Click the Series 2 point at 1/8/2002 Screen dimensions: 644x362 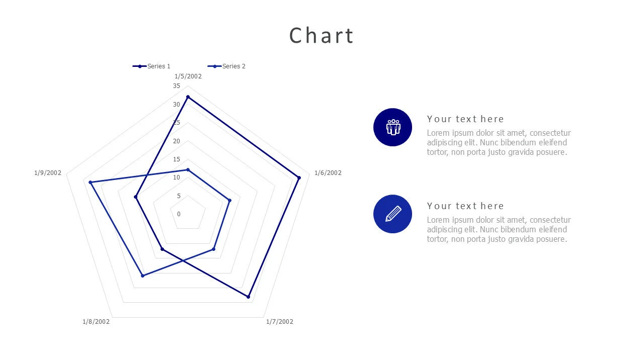pyautogui.click(x=143, y=276)
